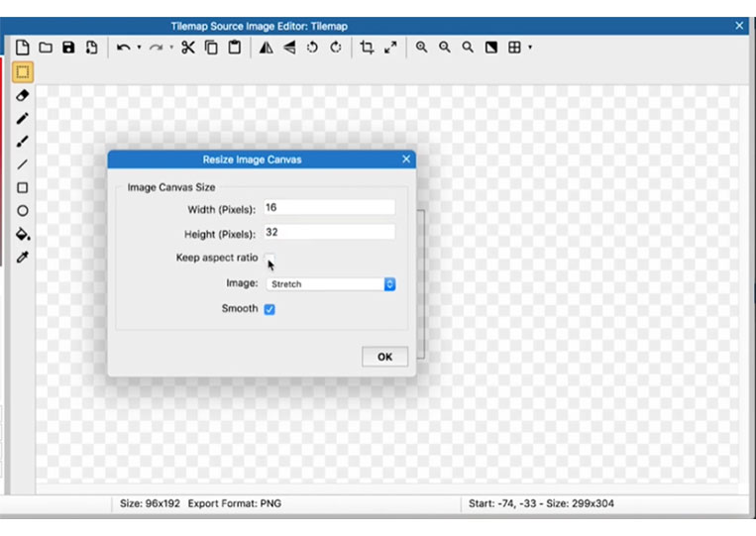Open an image from folder
Image resolution: width=756 pixels, height=536 pixels.
pyautogui.click(x=46, y=48)
